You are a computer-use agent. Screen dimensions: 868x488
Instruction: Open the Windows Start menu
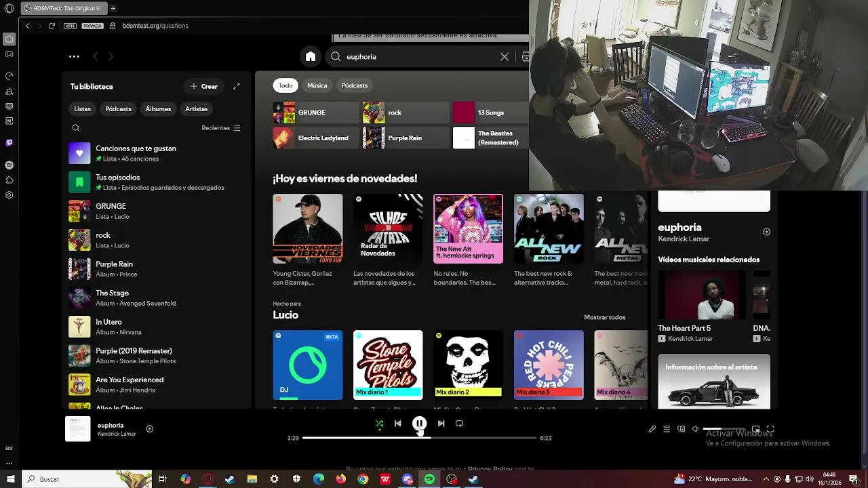pyautogui.click(x=9, y=479)
